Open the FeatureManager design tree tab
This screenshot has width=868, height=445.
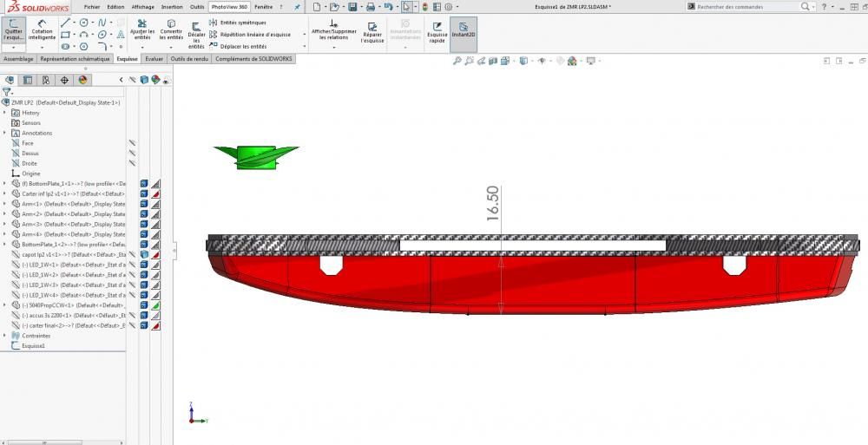[x=10, y=80]
